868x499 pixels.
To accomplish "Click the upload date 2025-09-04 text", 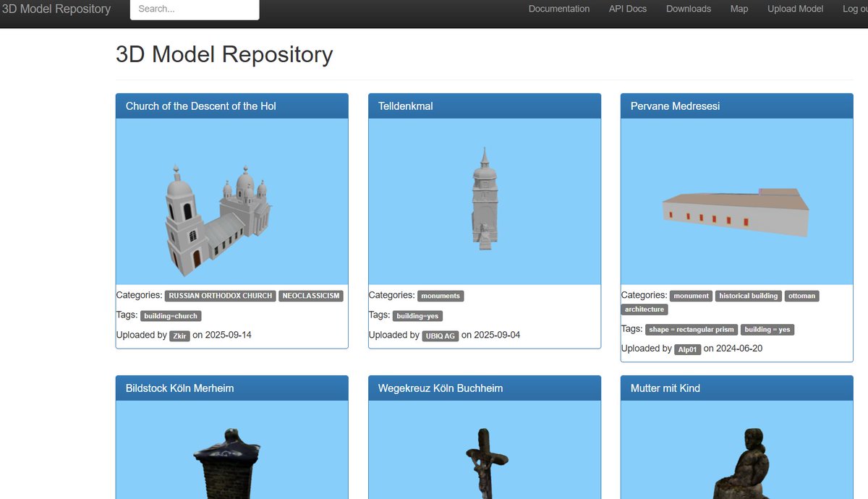I will click(x=497, y=335).
